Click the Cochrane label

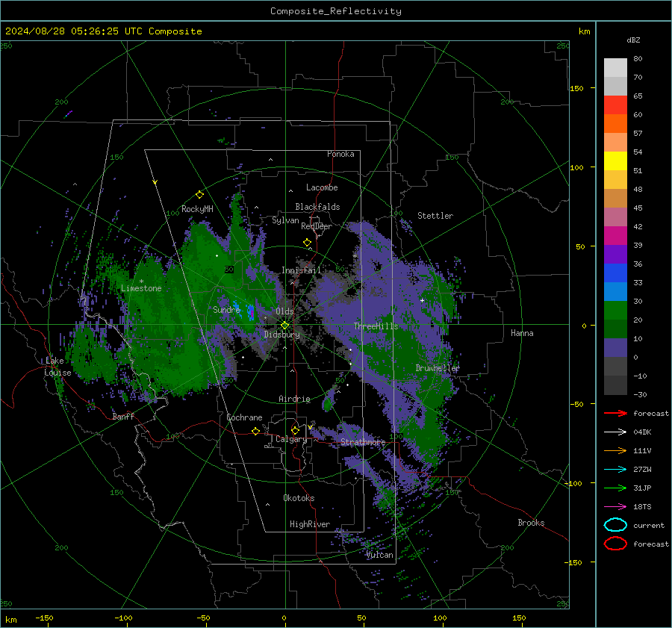(244, 417)
